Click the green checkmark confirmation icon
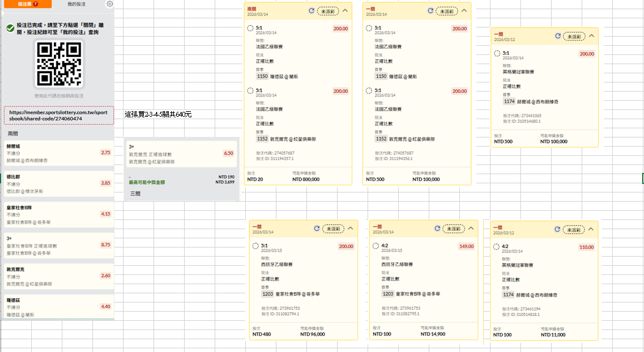Viewport: 644px width, 352px height. pos(10,28)
